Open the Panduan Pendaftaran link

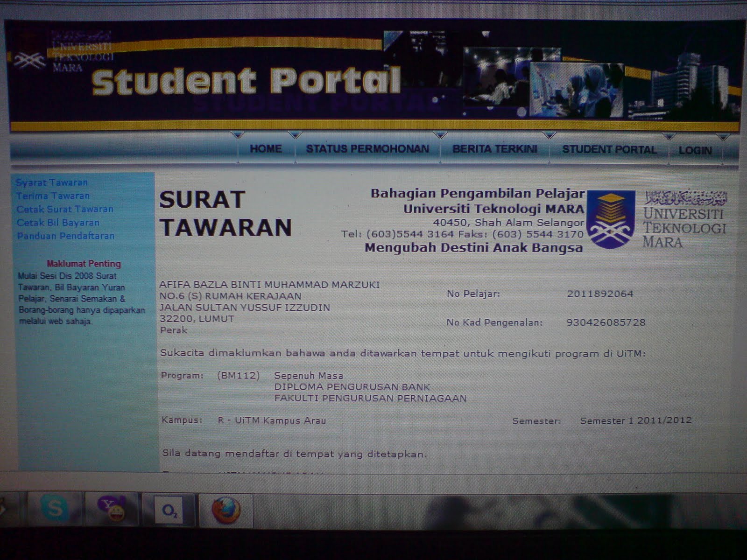66,236
